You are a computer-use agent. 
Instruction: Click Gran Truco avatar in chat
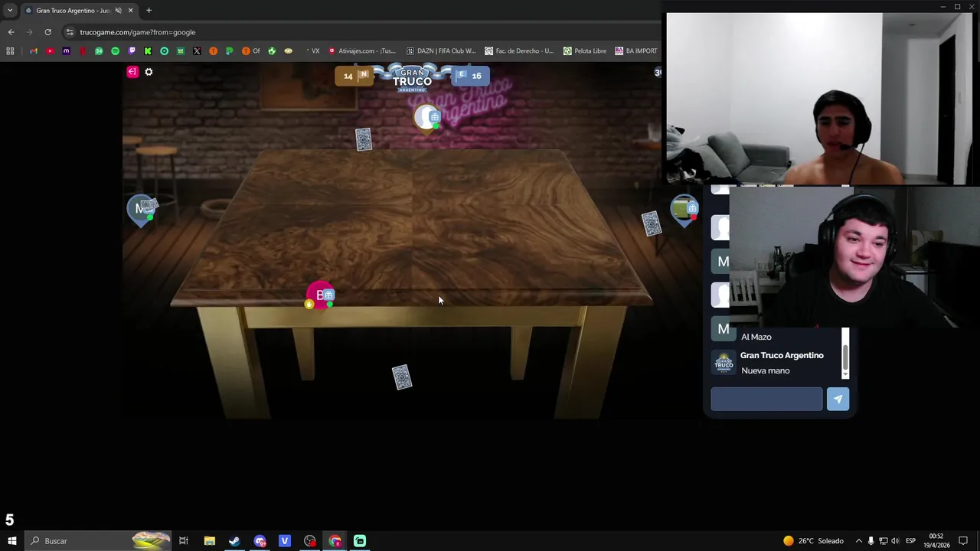pyautogui.click(x=724, y=363)
